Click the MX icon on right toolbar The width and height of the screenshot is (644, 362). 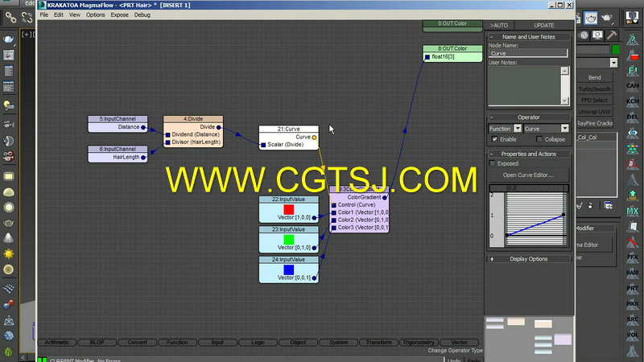click(x=633, y=211)
